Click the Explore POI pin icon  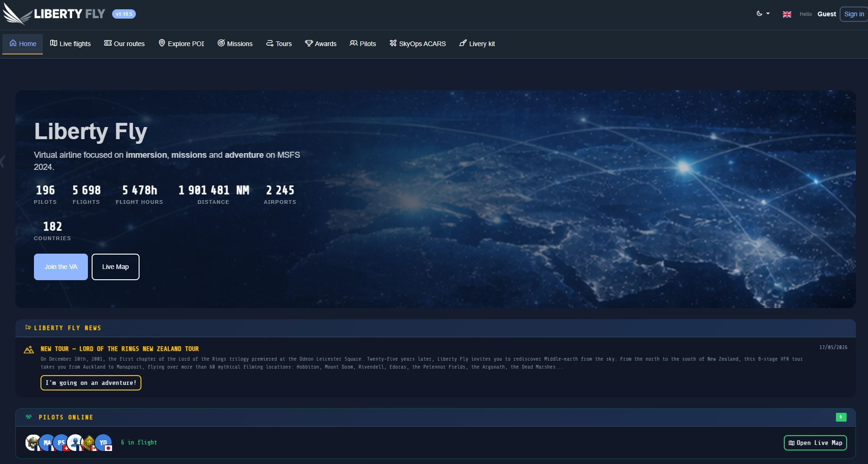(x=162, y=43)
